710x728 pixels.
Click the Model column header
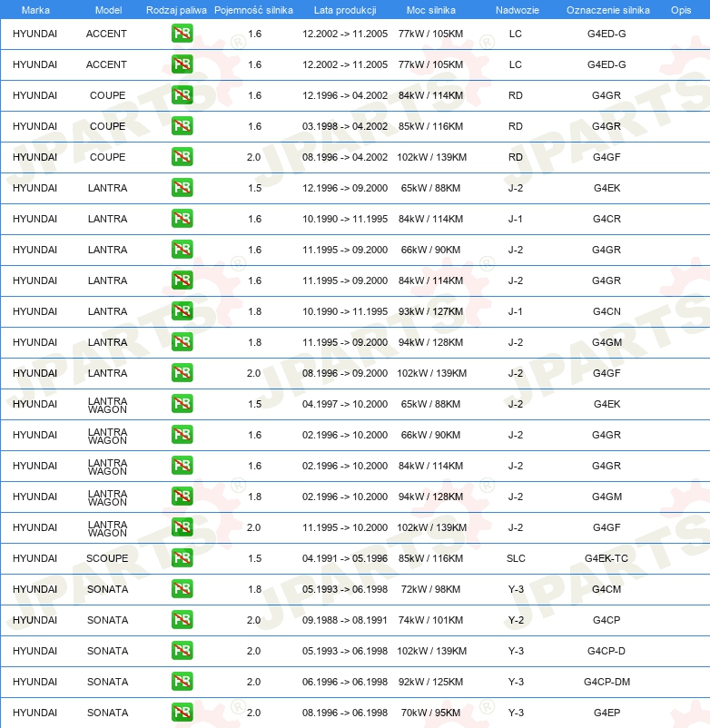(x=108, y=10)
